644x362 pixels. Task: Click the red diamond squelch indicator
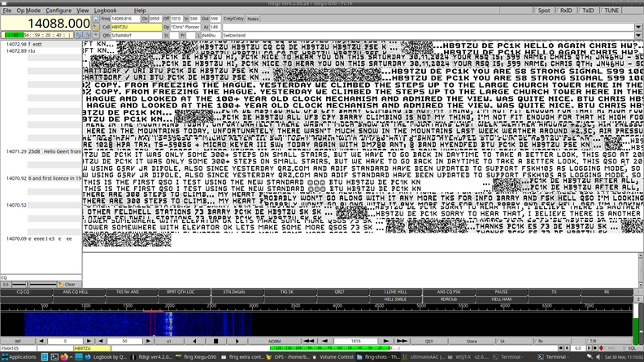click(601, 348)
